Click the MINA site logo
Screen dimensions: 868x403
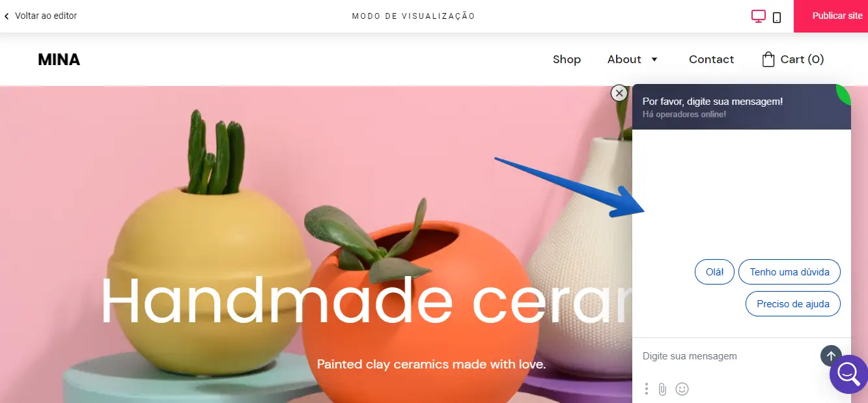59,60
